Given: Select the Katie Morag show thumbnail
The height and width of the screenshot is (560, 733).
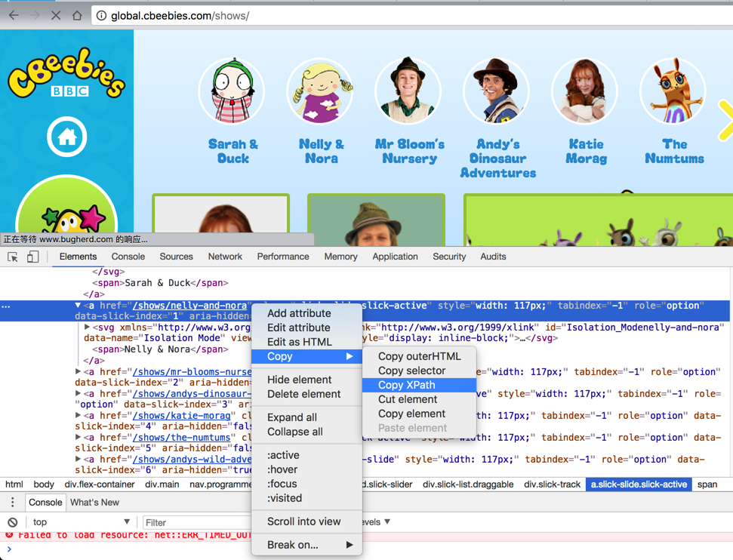Looking at the screenshot, I should (x=585, y=91).
